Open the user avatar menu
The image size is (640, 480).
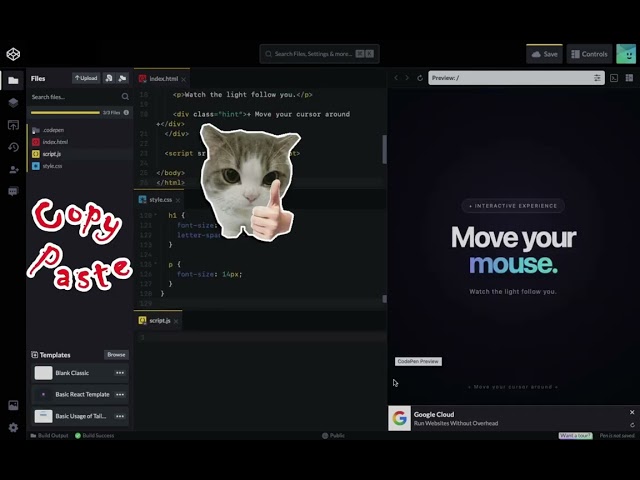pos(626,54)
